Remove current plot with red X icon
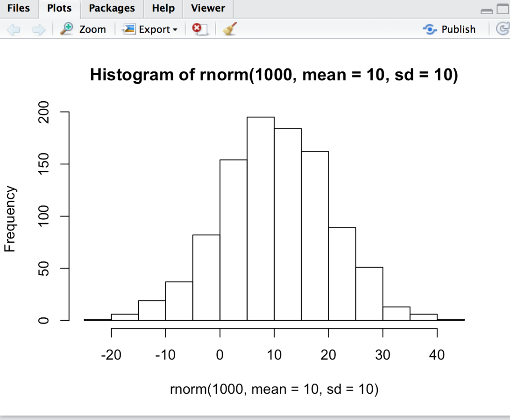The width and height of the screenshot is (510, 420). tap(200, 29)
